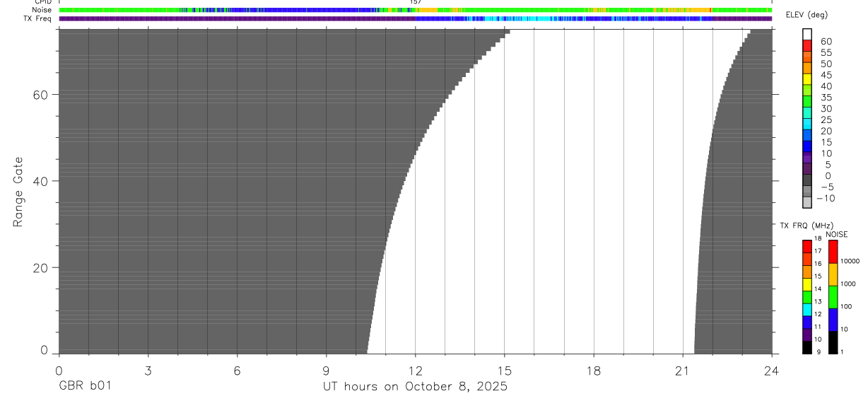
Task: Pick the yellow 14–15 MHz TX FRQ swatch
Action: (807, 285)
